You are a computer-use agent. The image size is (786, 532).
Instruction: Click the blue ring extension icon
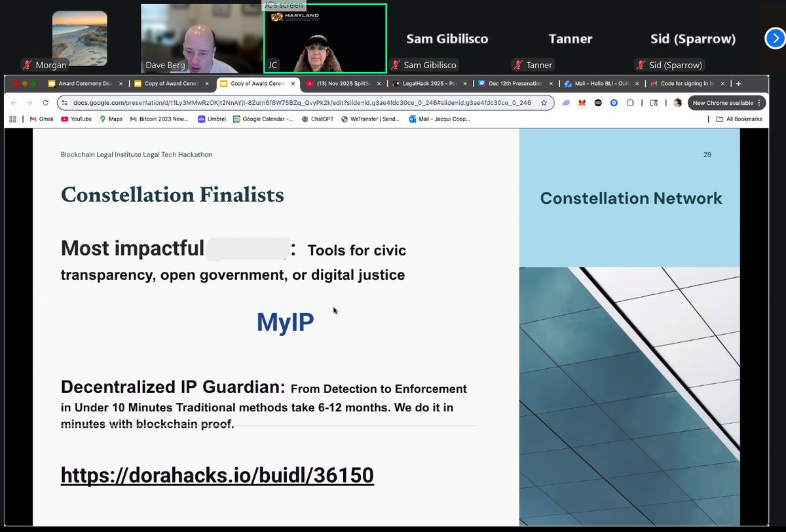614,103
